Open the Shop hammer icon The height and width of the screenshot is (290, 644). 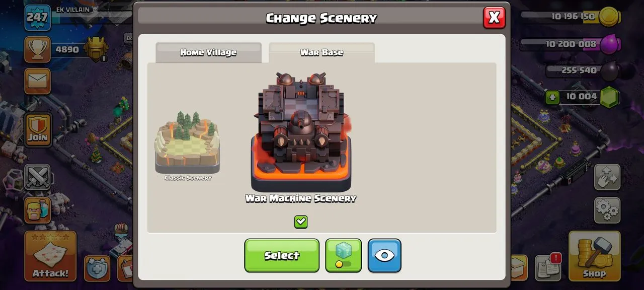(594, 255)
